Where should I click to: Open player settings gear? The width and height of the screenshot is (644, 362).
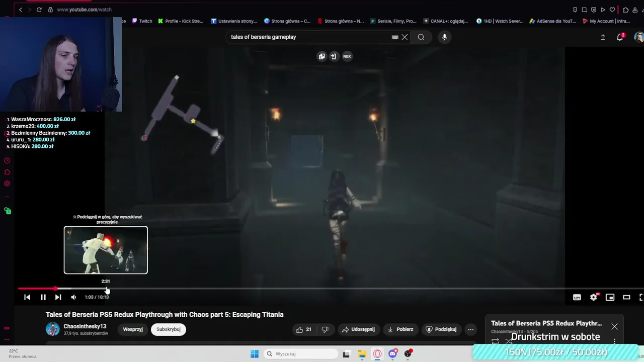[594, 297]
